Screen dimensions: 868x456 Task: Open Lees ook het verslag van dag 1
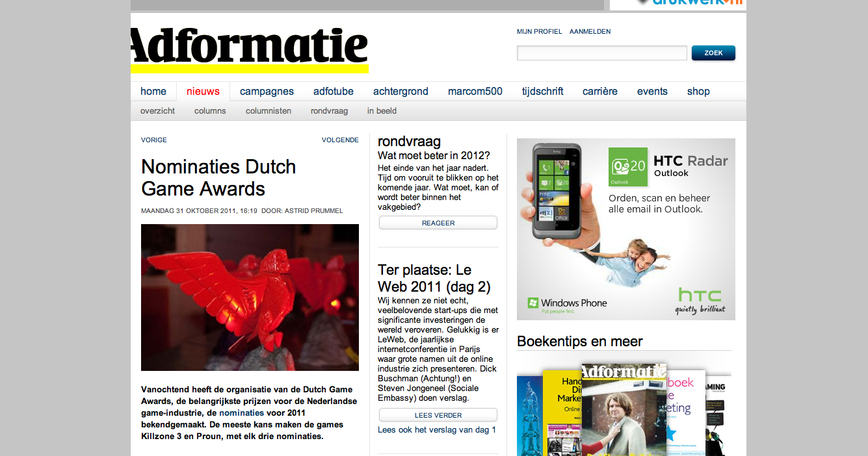[437, 430]
